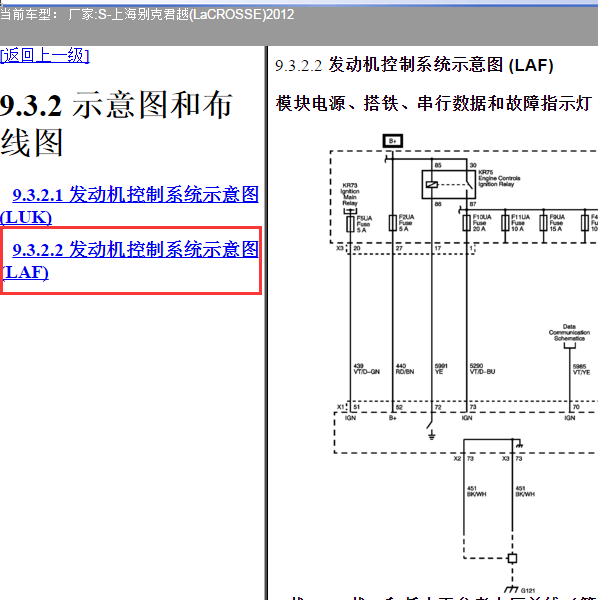Image resolution: width=598 pixels, height=600 pixels.
Task: Open 9.3.2.1 发动机控制系统示意图 (LUK) link
Action: point(129,206)
